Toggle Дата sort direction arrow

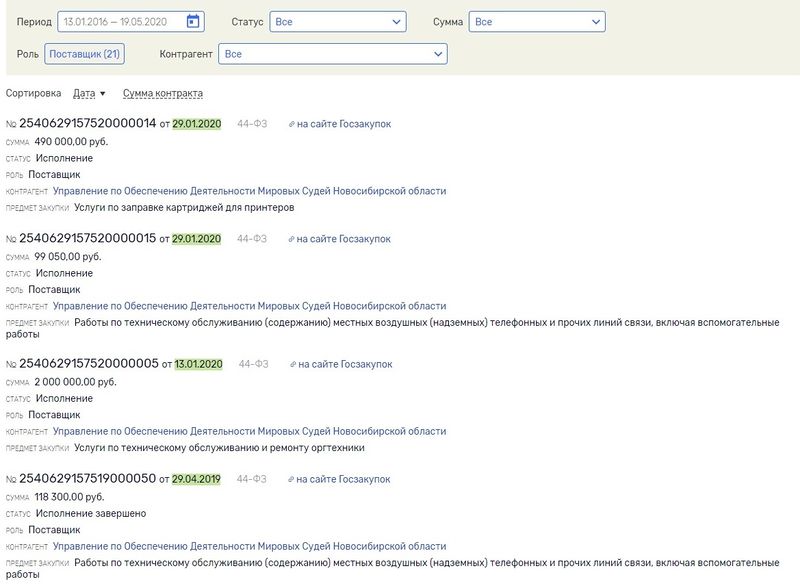coord(103,94)
